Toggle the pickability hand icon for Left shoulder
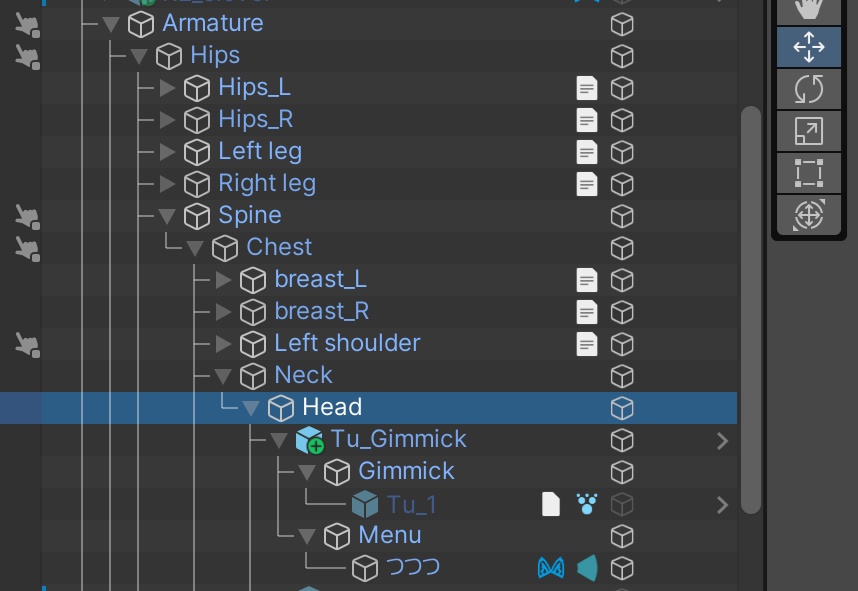Screen dimensions: 858x591 (27, 344)
